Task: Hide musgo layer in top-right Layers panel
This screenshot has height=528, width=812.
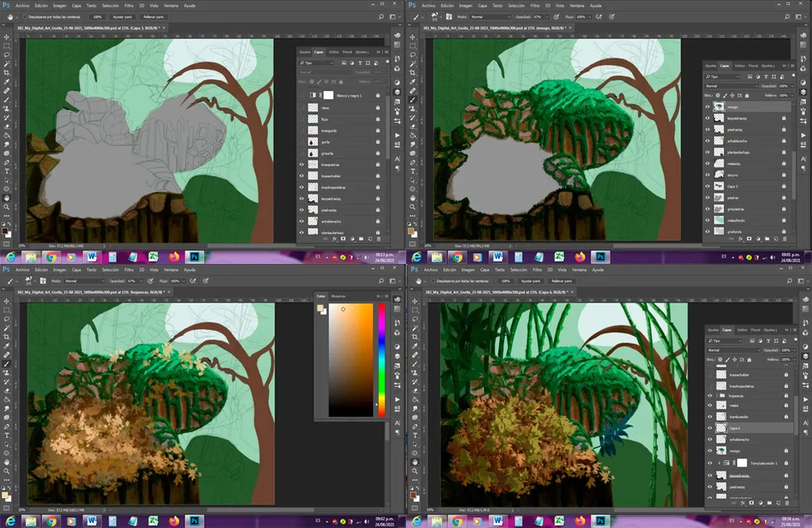Action: point(708,107)
